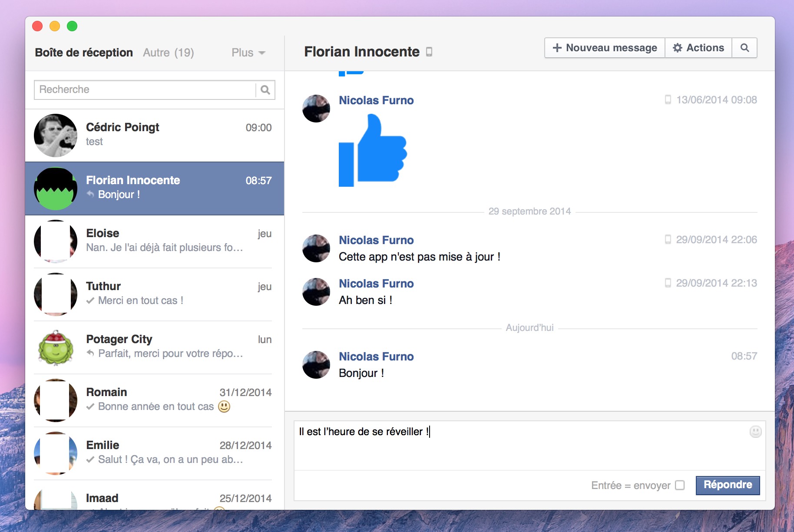Click the mobile device icon beside Florian Innocente title
The height and width of the screenshot is (532, 794).
pos(429,52)
